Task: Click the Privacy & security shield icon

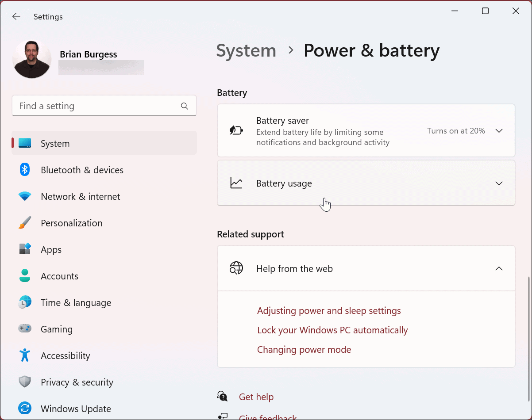Action: point(25,382)
